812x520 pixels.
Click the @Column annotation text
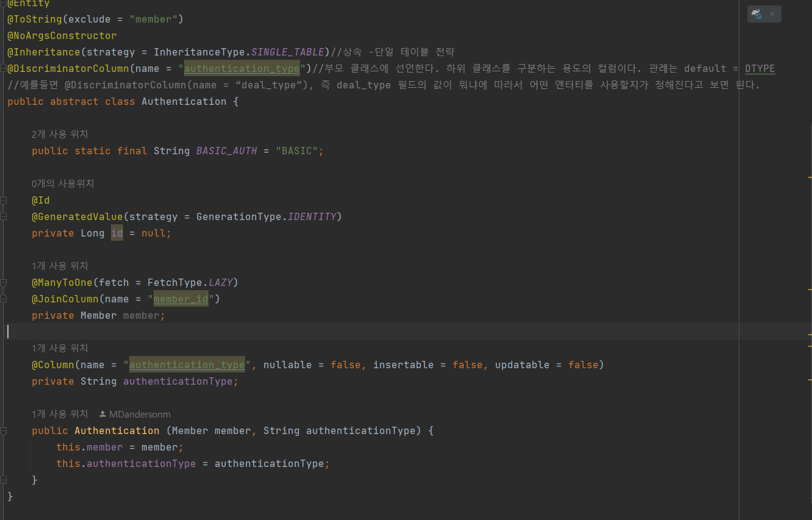pyautogui.click(x=53, y=365)
